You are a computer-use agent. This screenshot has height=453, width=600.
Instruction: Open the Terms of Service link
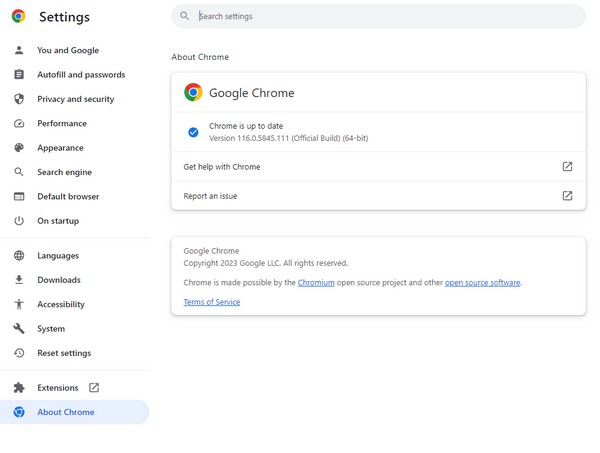212,302
